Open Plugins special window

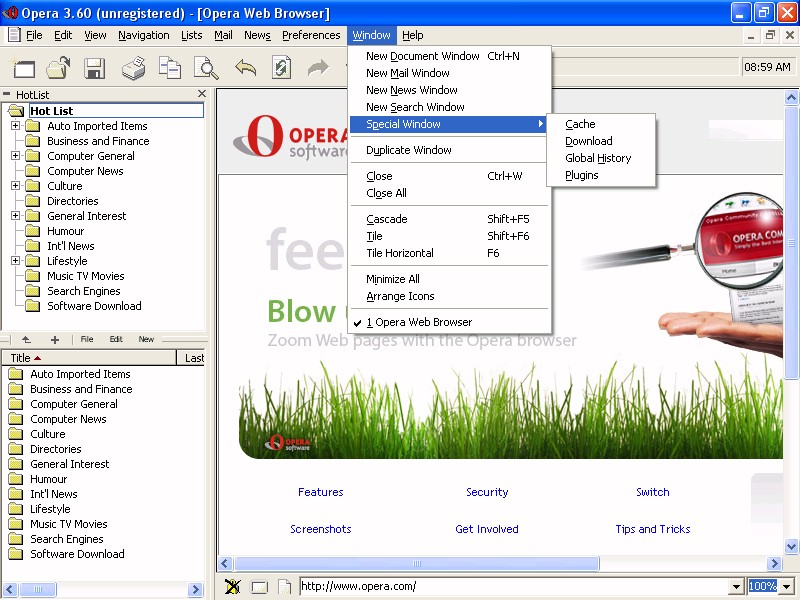click(x=601, y=175)
